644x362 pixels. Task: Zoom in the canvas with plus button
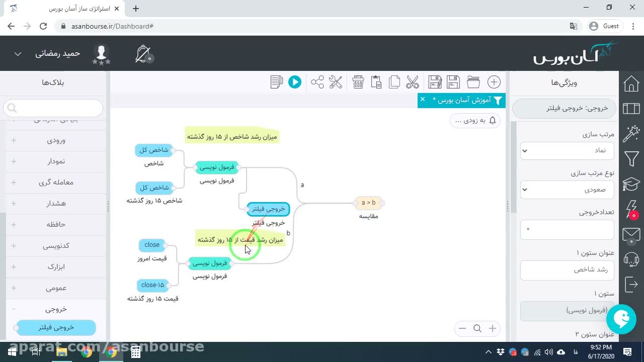pos(493,328)
